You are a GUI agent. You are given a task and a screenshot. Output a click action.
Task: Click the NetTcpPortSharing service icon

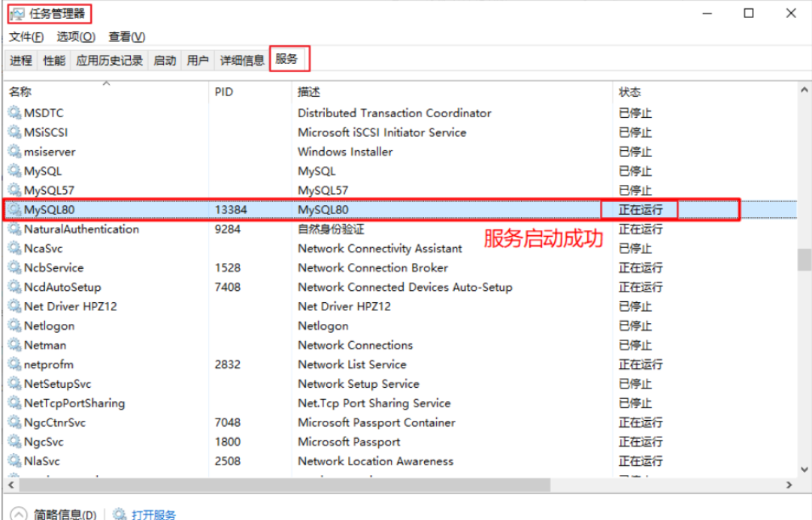(14, 403)
